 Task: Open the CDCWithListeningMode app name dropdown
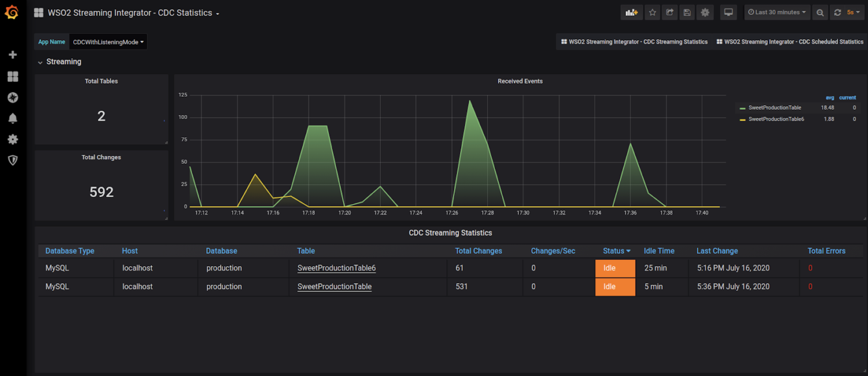pyautogui.click(x=108, y=42)
